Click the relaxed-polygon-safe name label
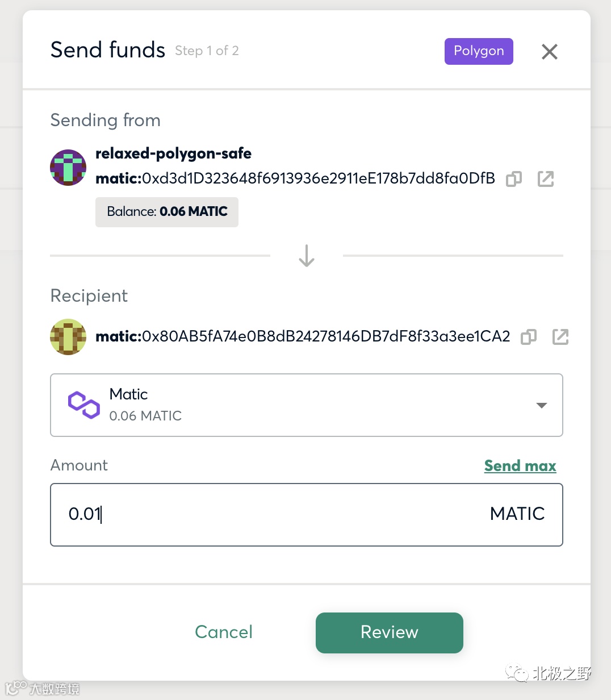Image resolution: width=611 pixels, height=700 pixels. point(173,153)
